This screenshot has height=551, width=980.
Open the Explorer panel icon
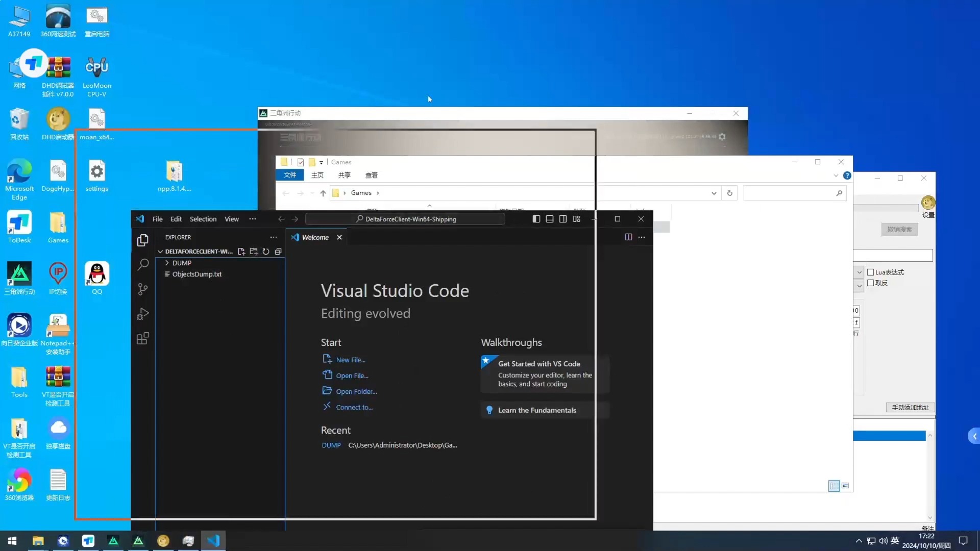pyautogui.click(x=142, y=239)
